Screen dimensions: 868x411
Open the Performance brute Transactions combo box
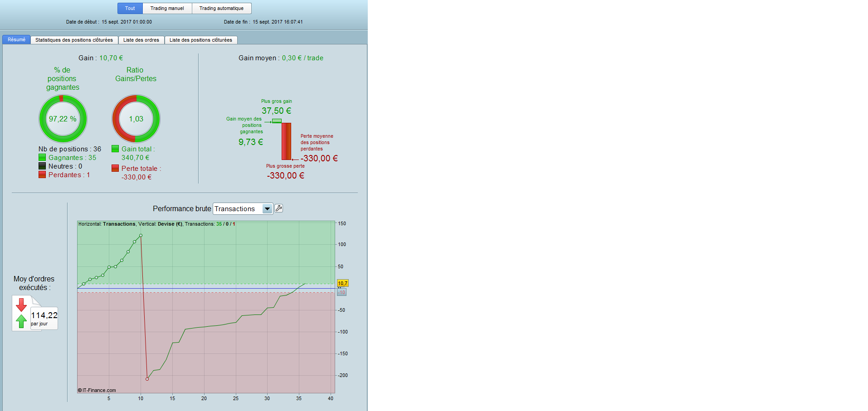point(243,209)
